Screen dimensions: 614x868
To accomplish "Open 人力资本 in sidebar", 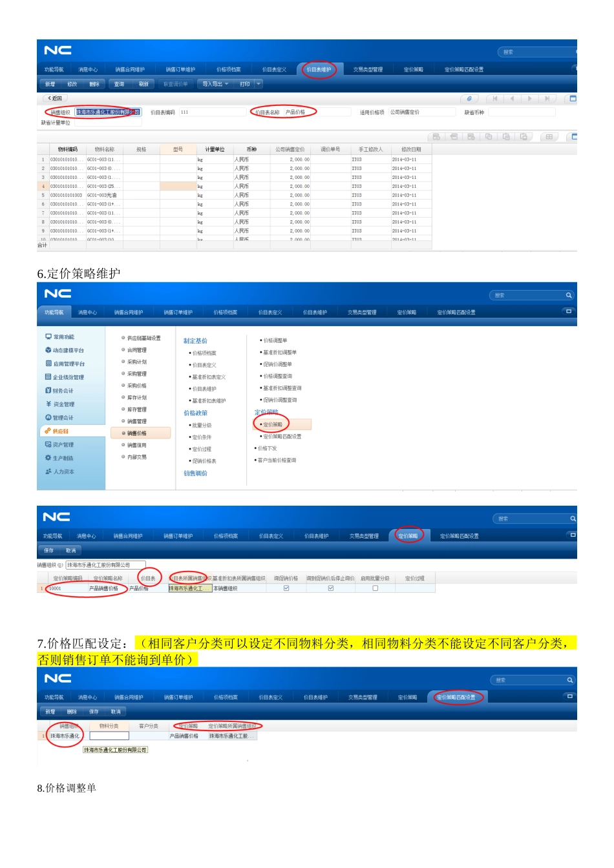I will pyautogui.click(x=59, y=471).
